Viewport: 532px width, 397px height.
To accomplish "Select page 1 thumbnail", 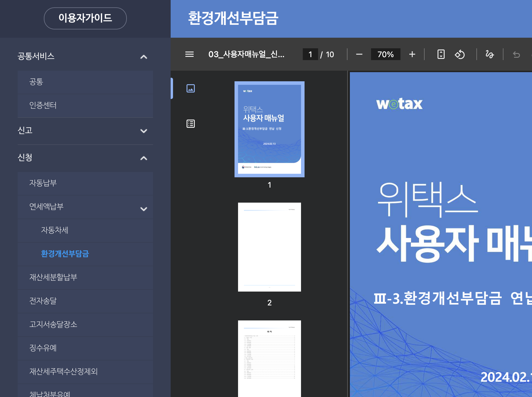I will tap(270, 129).
